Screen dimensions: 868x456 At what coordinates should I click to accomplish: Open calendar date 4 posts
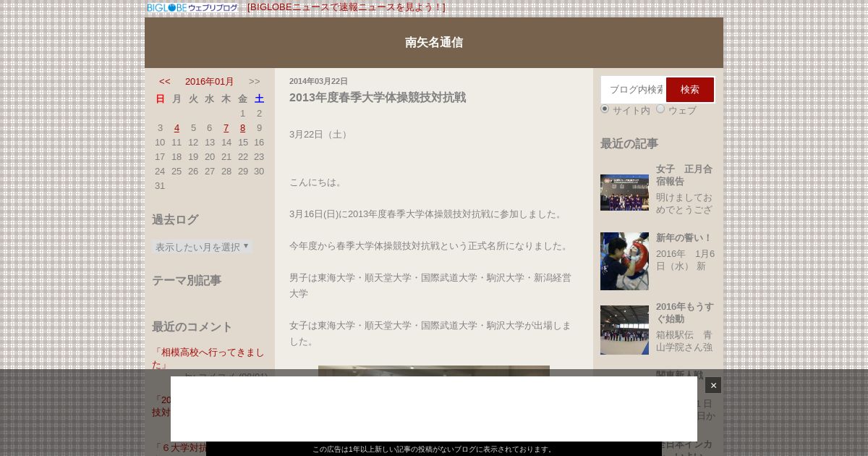click(x=176, y=128)
